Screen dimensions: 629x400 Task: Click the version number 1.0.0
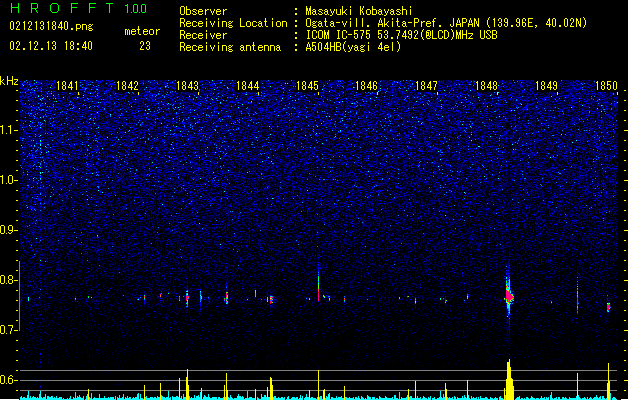[x=135, y=8]
